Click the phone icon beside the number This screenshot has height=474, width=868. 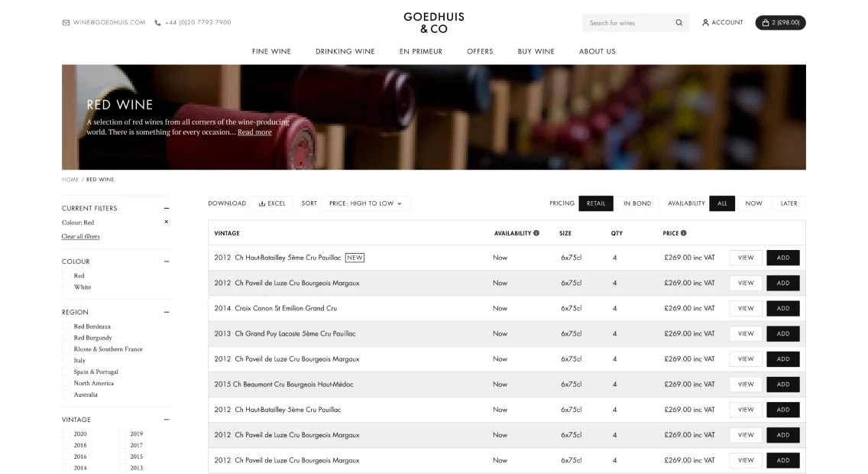157,23
